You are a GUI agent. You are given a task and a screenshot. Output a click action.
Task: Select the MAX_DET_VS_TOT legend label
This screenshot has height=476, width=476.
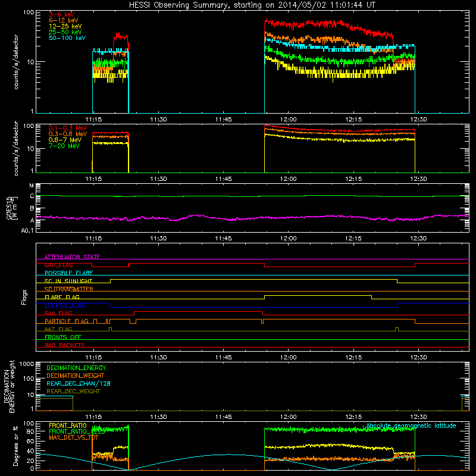pos(73,437)
